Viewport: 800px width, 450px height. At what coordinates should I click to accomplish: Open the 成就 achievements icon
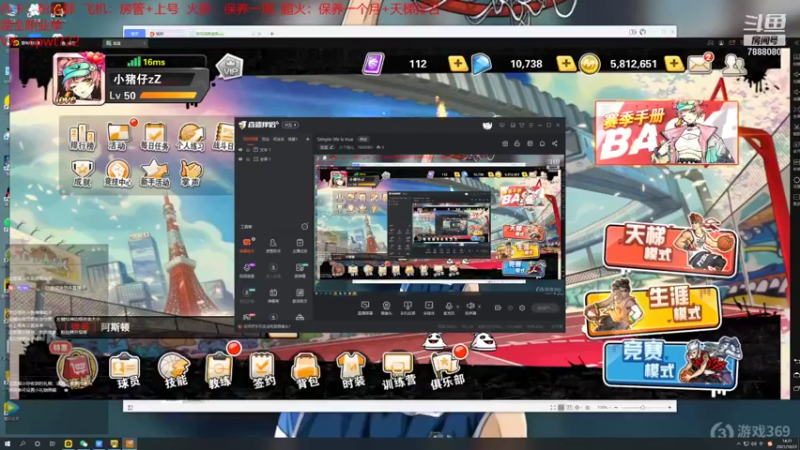(x=82, y=173)
